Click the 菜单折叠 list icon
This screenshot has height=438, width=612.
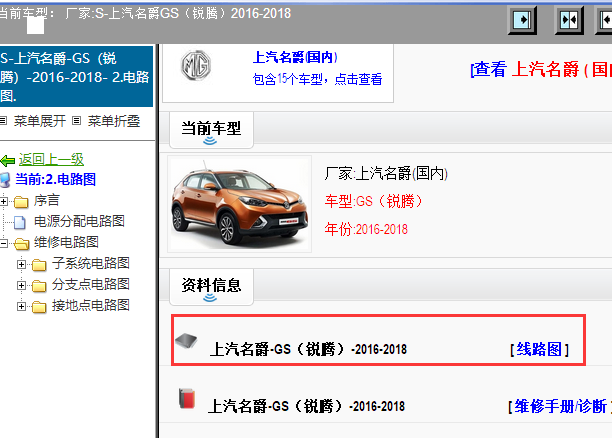[76, 121]
